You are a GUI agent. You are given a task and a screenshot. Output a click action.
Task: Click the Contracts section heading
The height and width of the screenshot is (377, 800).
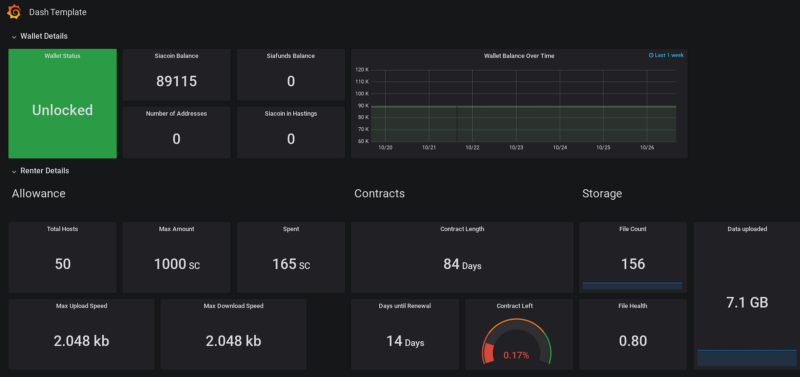[x=380, y=194]
